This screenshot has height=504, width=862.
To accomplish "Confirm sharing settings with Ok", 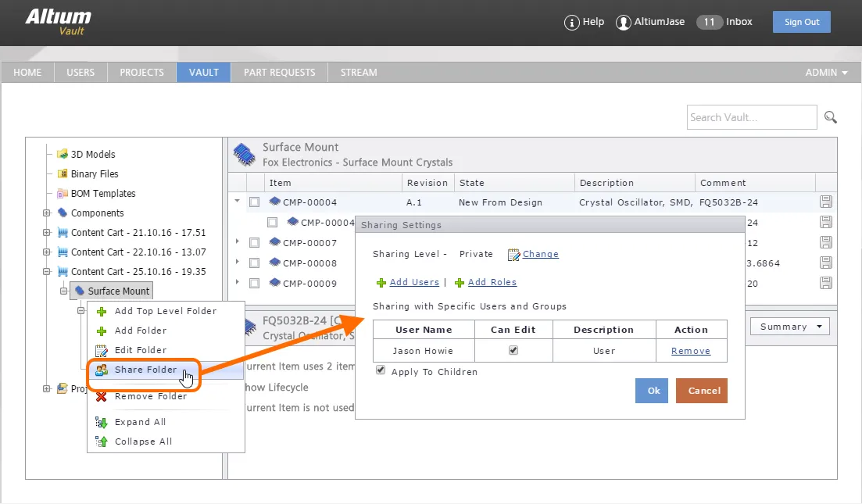I will pos(652,391).
